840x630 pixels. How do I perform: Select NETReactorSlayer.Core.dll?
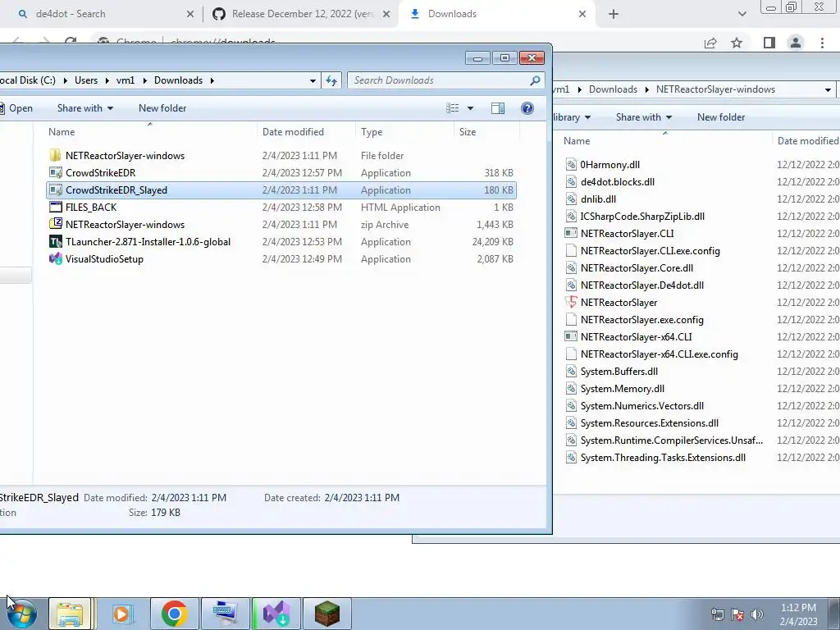coord(637,268)
